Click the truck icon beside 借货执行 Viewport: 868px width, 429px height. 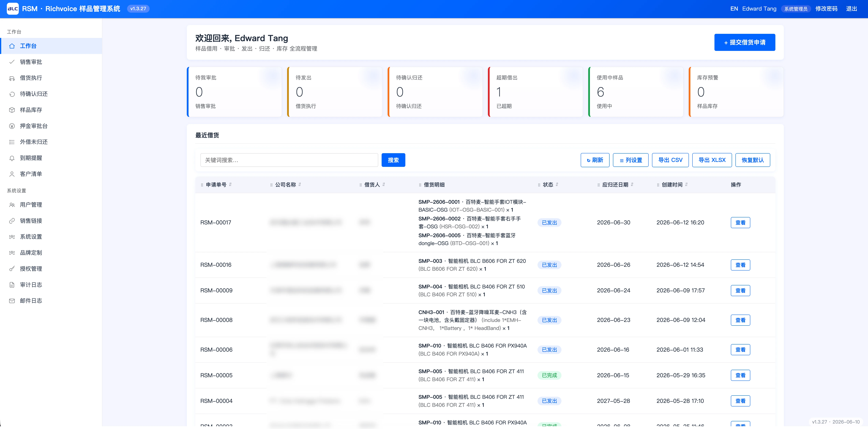click(12, 78)
